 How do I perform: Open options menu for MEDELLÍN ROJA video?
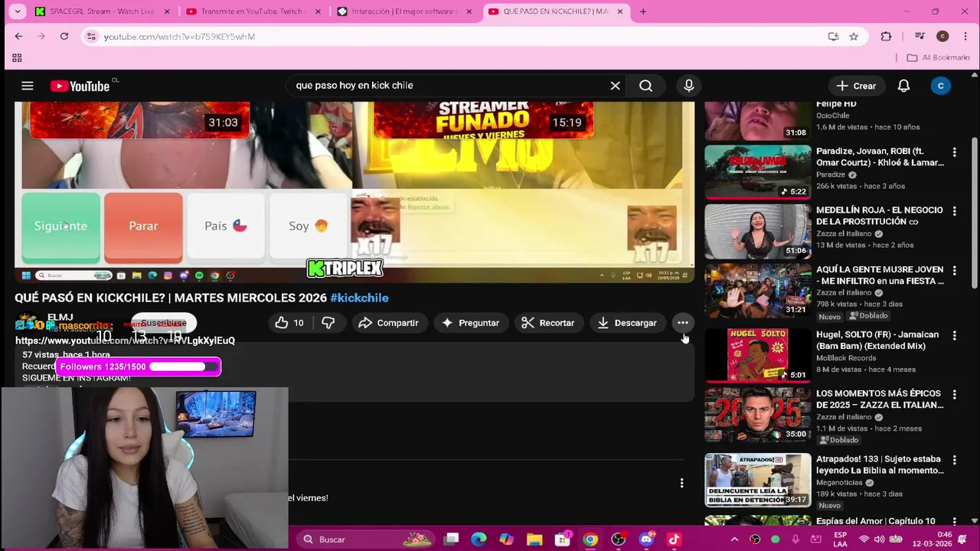click(x=954, y=210)
